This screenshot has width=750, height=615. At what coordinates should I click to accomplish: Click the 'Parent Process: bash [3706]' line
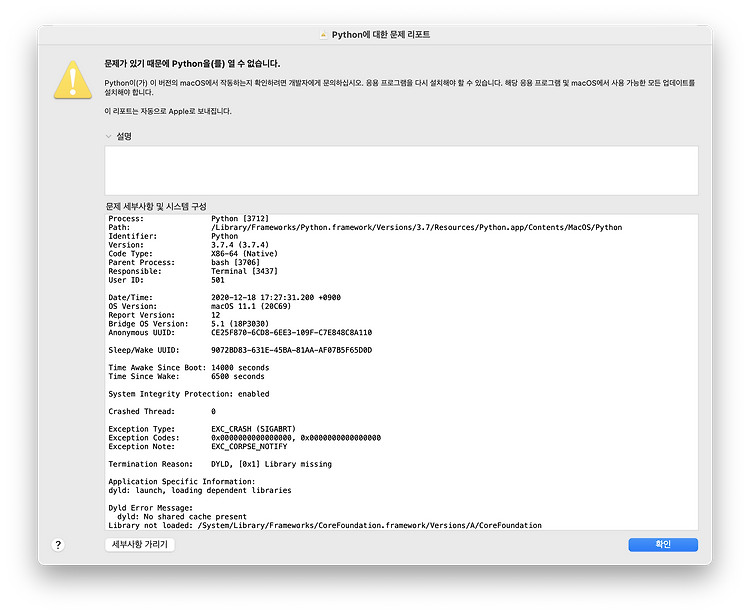[184, 263]
